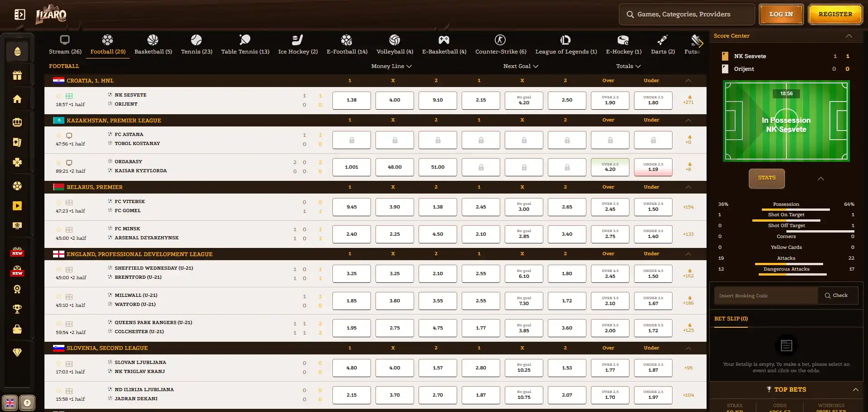Collapse the Kazakhstan, Premier League section
Image resolution: width=868 pixels, height=412 pixels.
tap(688, 120)
